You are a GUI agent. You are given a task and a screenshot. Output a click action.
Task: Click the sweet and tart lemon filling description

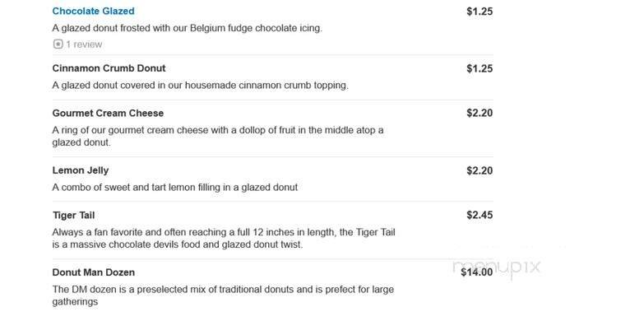point(174,187)
